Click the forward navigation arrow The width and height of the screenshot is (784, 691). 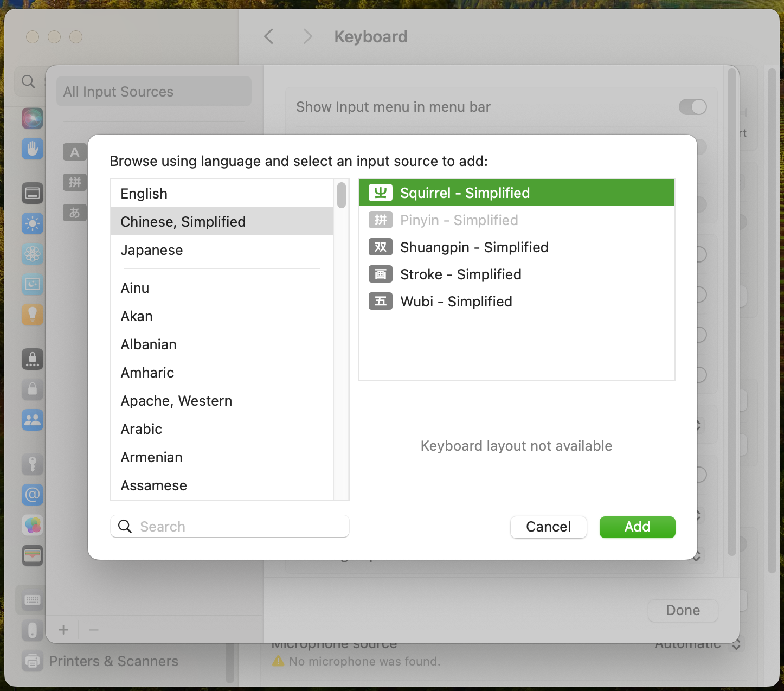pyautogui.click(x=307, y=37)
